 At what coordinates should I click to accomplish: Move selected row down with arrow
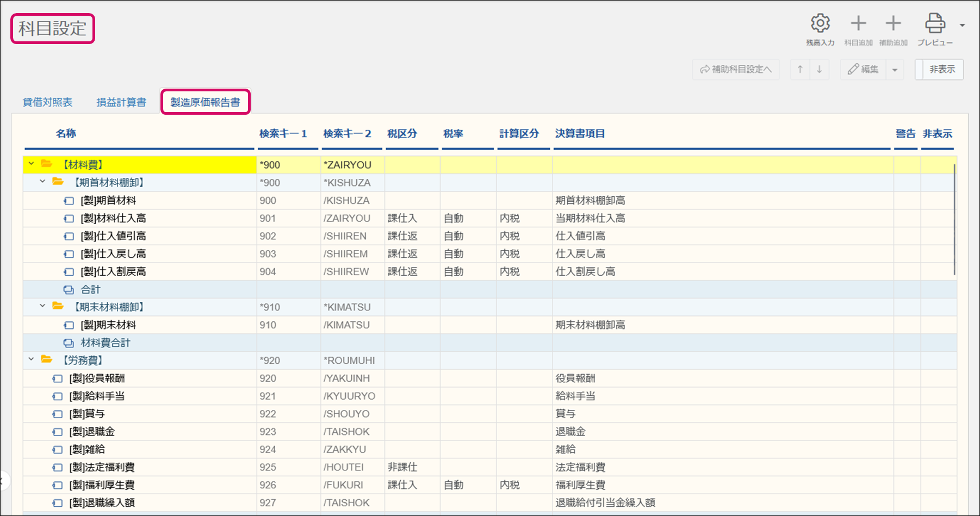819,70
